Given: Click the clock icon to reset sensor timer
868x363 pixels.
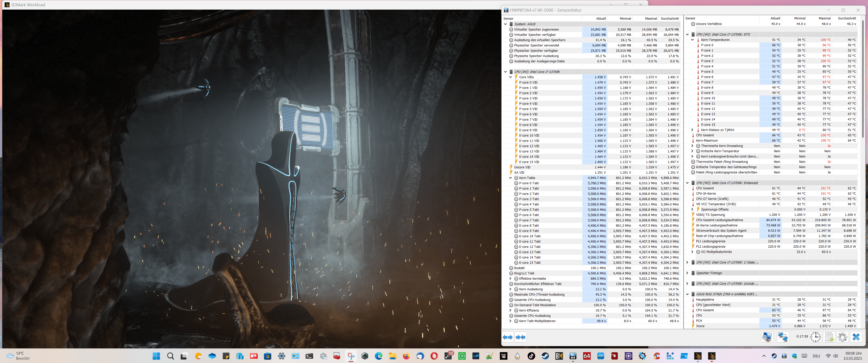Looking at the screenshot, I should coord(816,337).
